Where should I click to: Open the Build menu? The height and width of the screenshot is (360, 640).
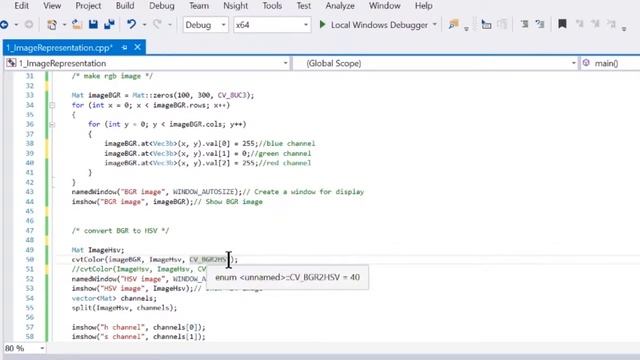pos(125,6)
